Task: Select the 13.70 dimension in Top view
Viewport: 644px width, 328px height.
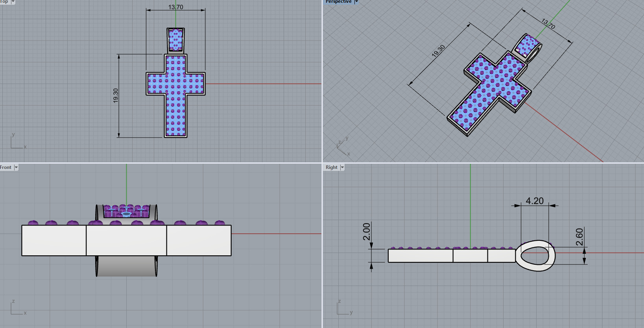Action: (x=175, y=7)
